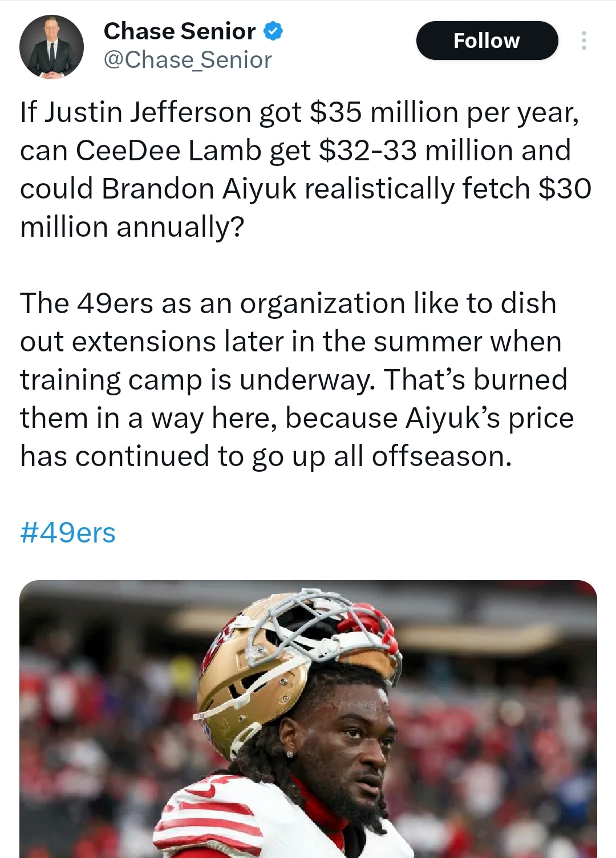
Task: Open the three-dot more options menu
Action: pyautogui.click(x=583, y=41)
